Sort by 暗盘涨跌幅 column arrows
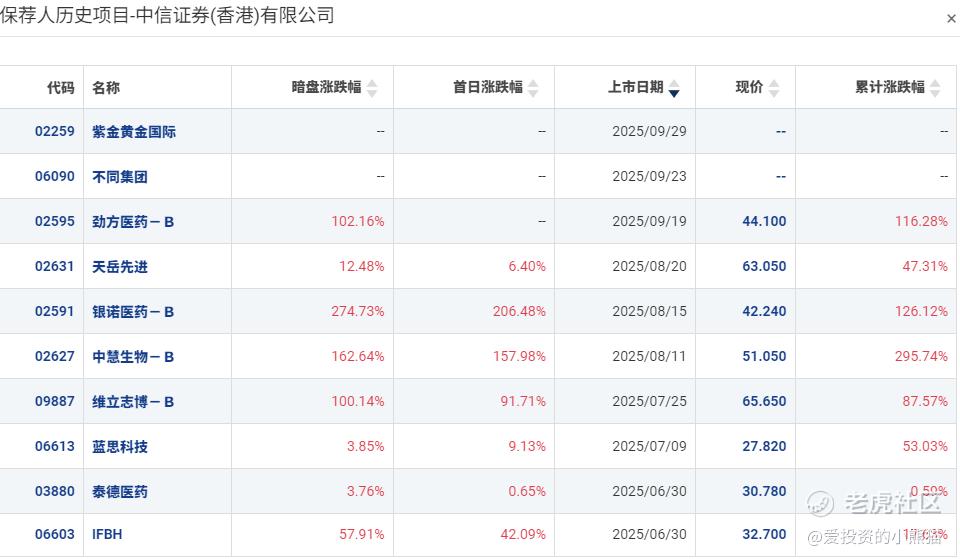The height and width of the screenshot is (559, 960). pyautogui.click(x=372, y=88)
